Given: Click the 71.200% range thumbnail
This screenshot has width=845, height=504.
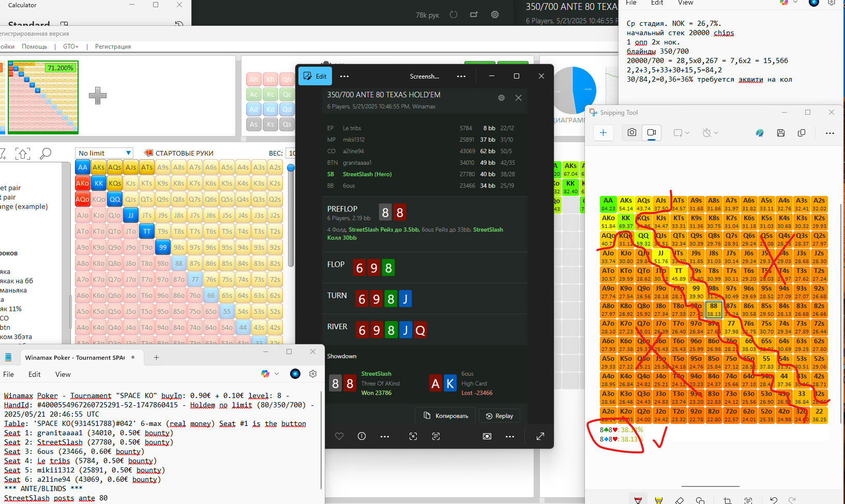Looking at the screenshot, I should point(43,97).
